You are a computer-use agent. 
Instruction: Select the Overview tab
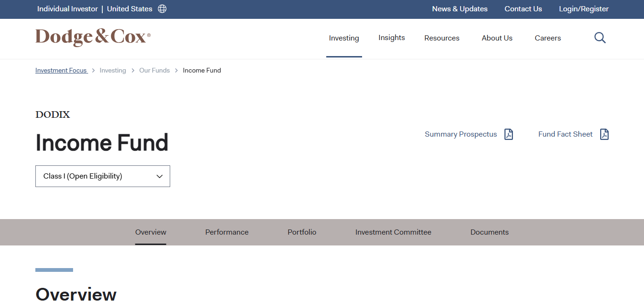coord(151,232)
